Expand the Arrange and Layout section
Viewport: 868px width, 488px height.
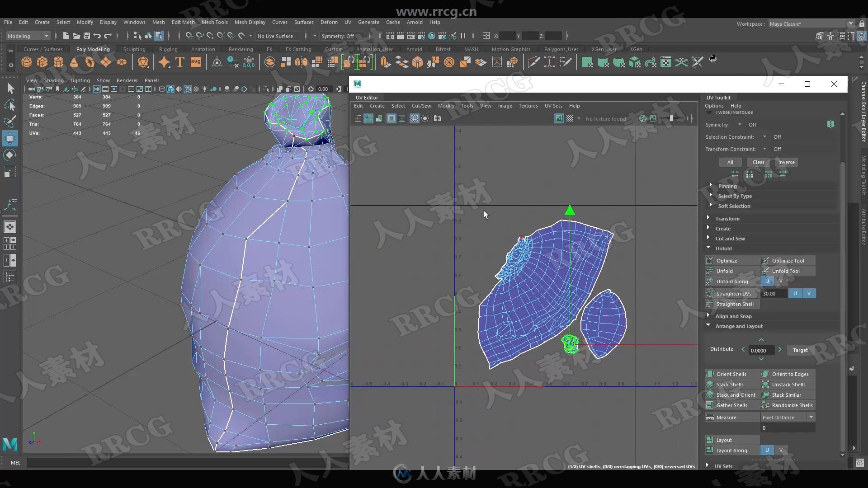point(739,325)
